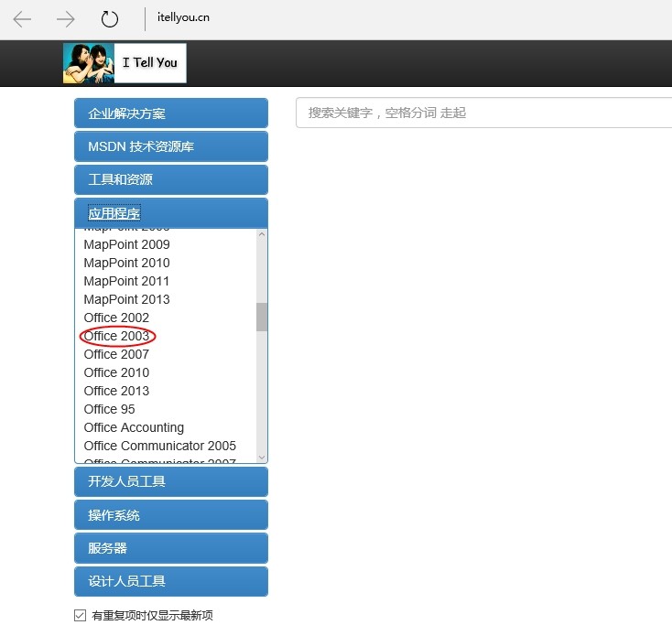Image resolution: width=672 pixels, height=625 pixels.
Task: Select MapPoint 2010 in the list
Action: pyautogui.click(x=127, y=263)
